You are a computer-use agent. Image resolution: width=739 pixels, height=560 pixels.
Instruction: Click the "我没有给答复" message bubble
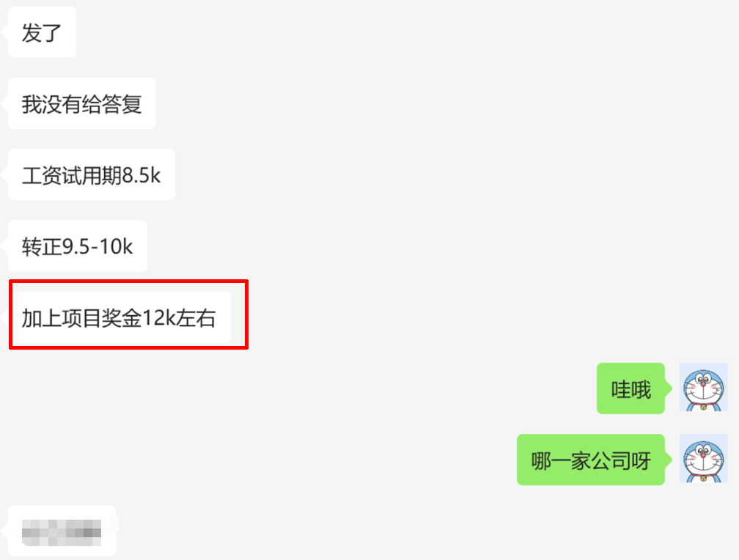point(81,104)
